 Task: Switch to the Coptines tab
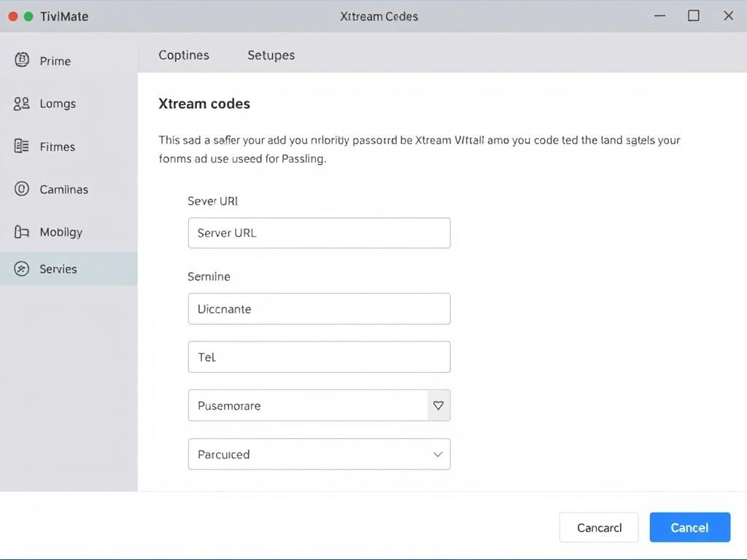183,55
